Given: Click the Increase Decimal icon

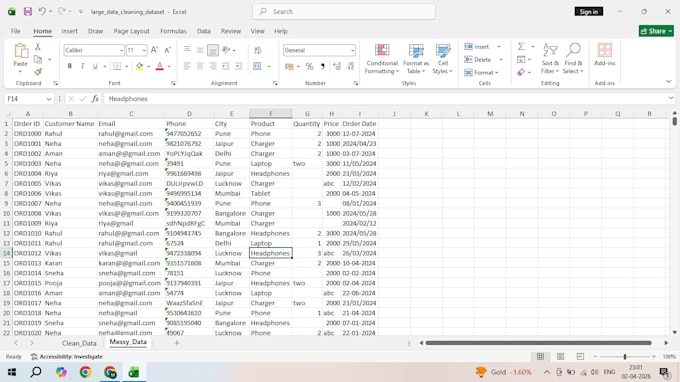Looking at the screenshot, I should pyautogui.click(x=337, y=66).
